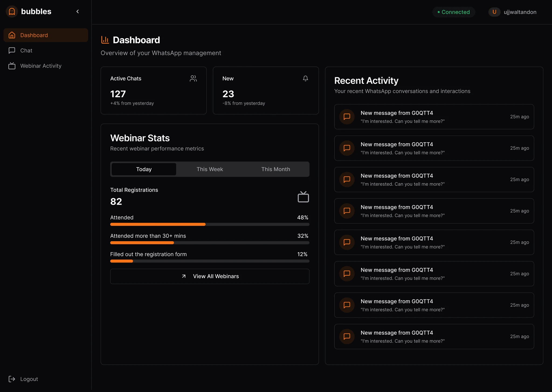Click the Attended progress bar
The image size is (552, 392).
point(210,224)
